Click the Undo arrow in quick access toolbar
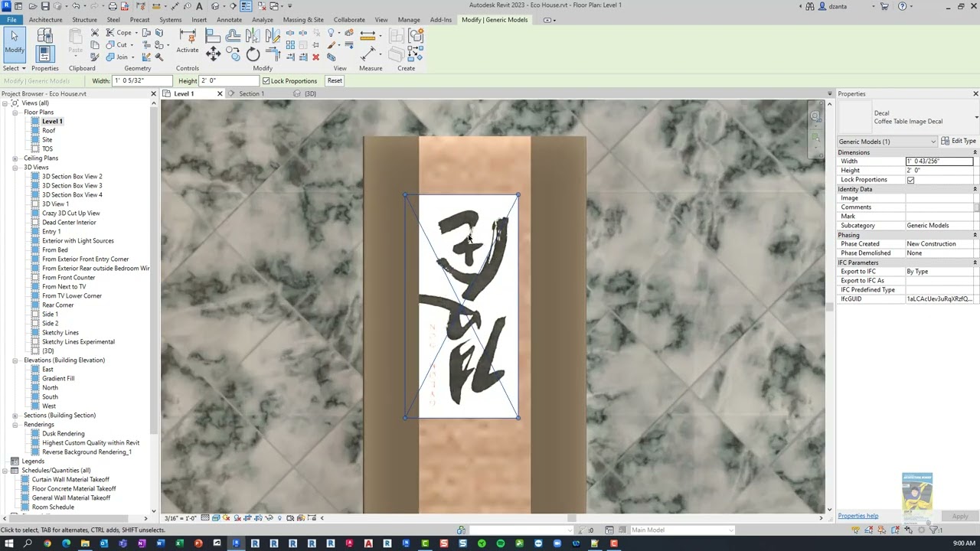 click(x=76, y=5)
